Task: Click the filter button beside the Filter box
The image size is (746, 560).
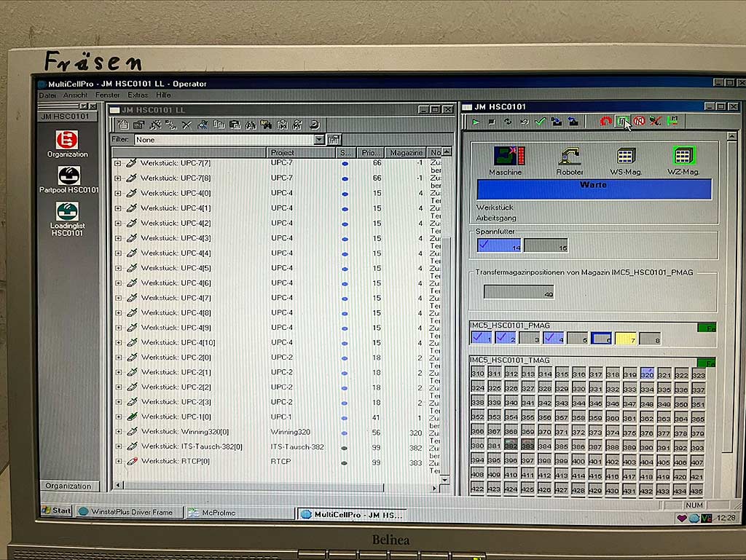Action: pyautogui.click(x=334, y=140)
